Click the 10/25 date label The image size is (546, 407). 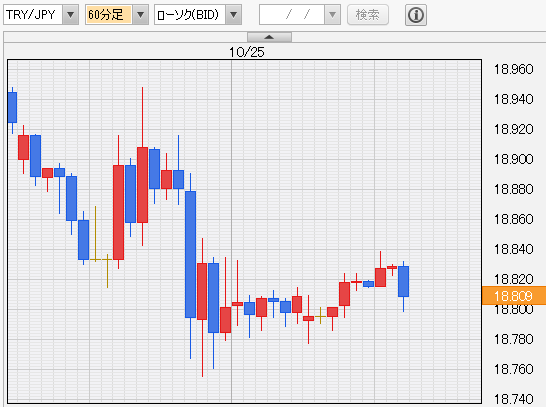[247, 52]
